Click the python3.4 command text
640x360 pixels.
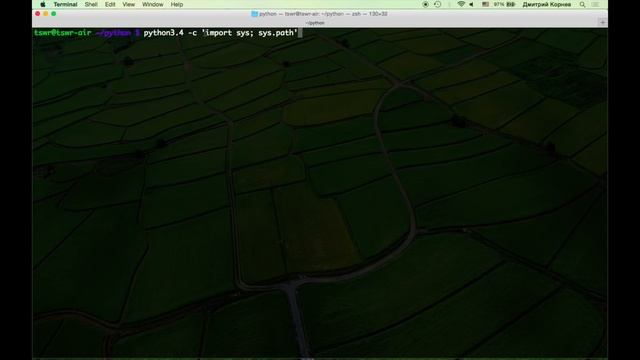pos(163,33)
